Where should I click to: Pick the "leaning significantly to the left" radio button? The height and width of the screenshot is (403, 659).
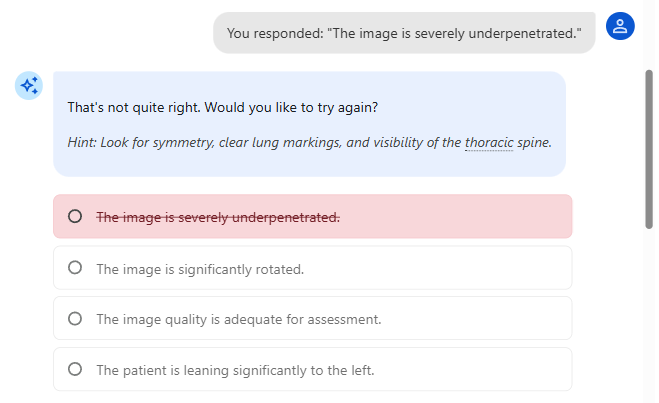[x=75, y=370]
